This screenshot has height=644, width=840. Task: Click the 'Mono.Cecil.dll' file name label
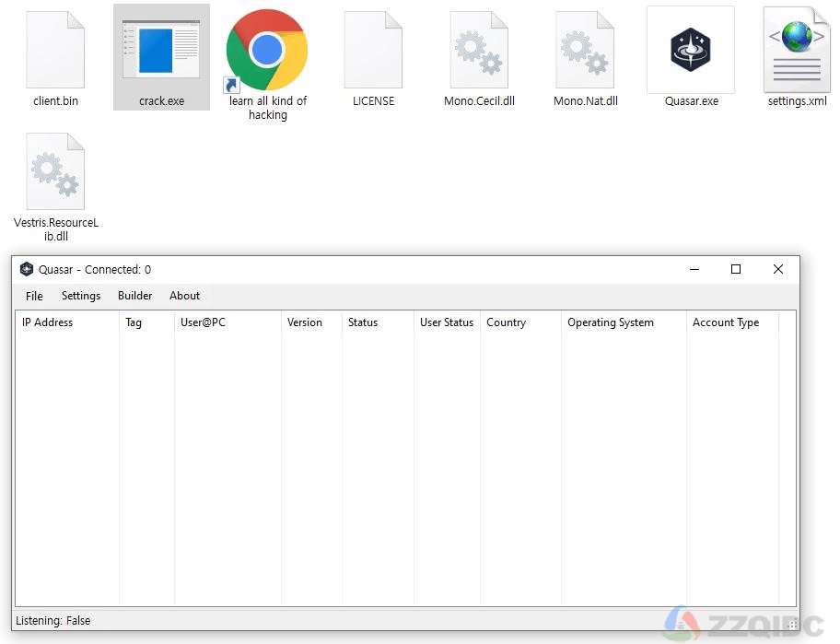480,100
